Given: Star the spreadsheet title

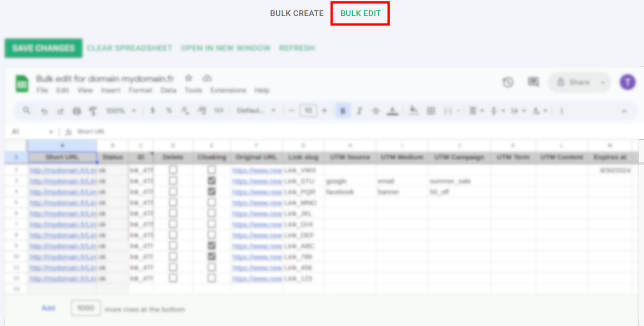Looking at the screenshot, I should 188,78.
